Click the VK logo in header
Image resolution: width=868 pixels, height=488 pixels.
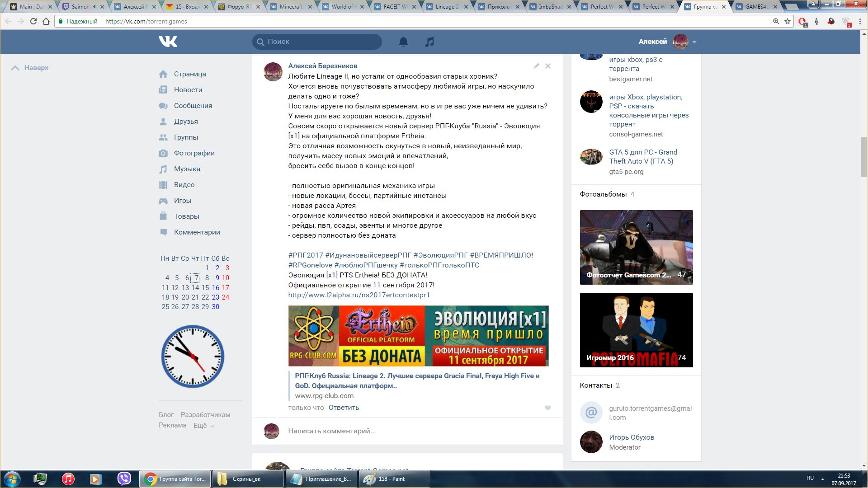[x=168, y=42]
